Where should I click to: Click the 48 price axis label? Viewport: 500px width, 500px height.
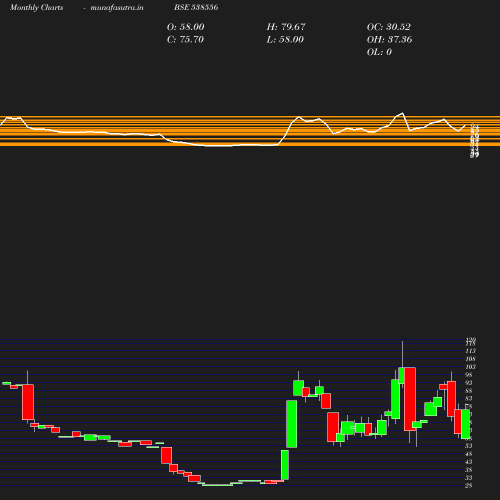(469, 454)
